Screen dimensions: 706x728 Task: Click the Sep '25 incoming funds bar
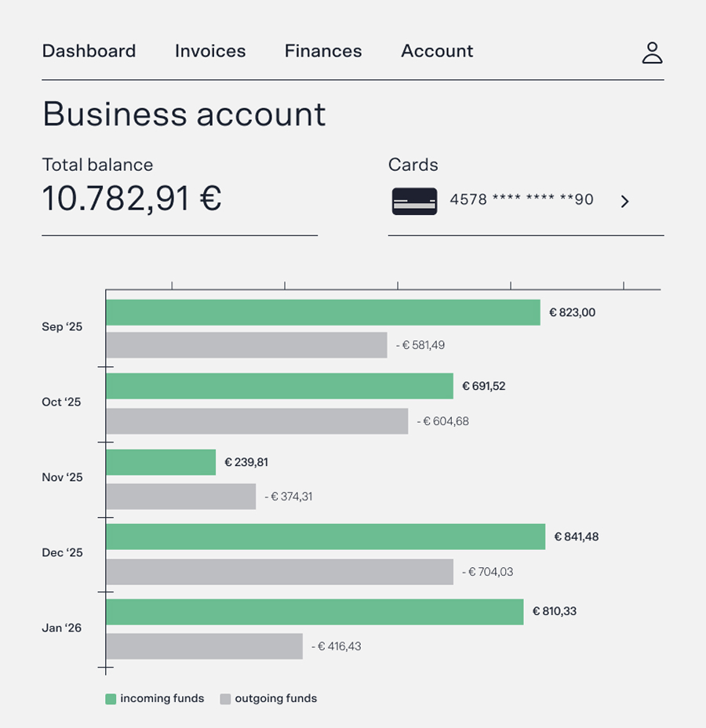pos(322,312)
